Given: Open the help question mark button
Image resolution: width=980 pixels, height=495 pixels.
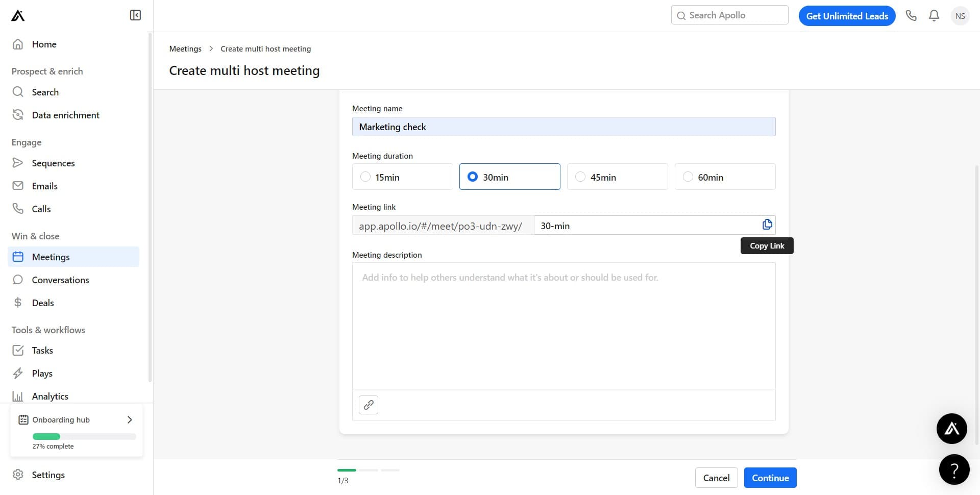Looking at the screenshot, I should coord(953,469).
